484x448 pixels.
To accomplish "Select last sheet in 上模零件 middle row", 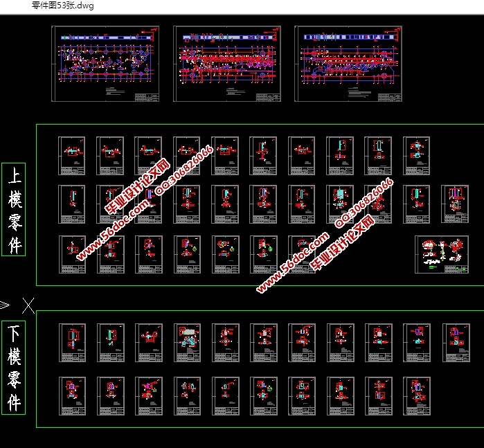I will pos(455,204).
